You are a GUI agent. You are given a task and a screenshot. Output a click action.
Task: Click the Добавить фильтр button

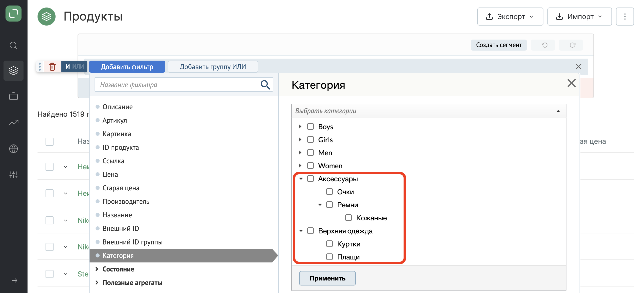point(127,67)
